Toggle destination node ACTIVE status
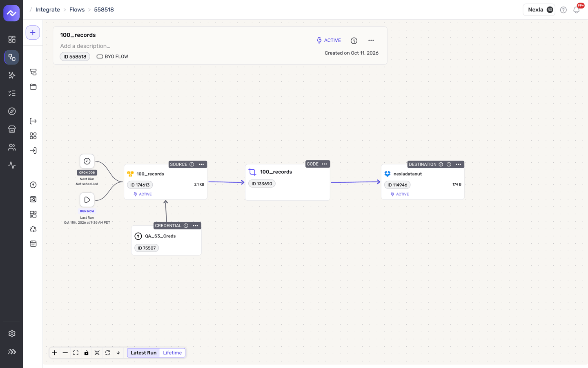 coord(400,194)
